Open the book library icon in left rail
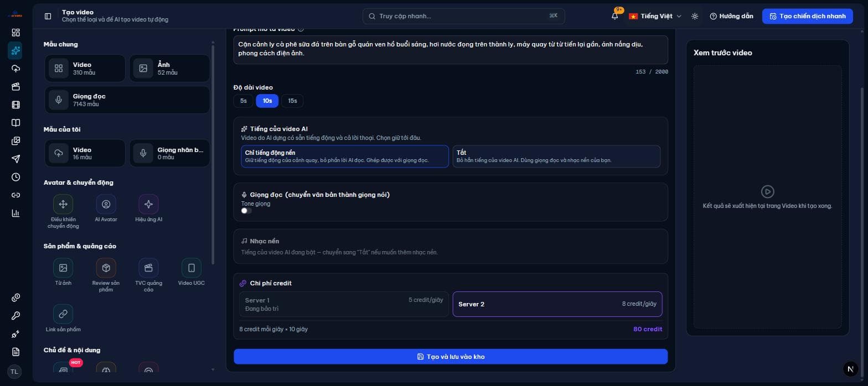 click(15, 123)
